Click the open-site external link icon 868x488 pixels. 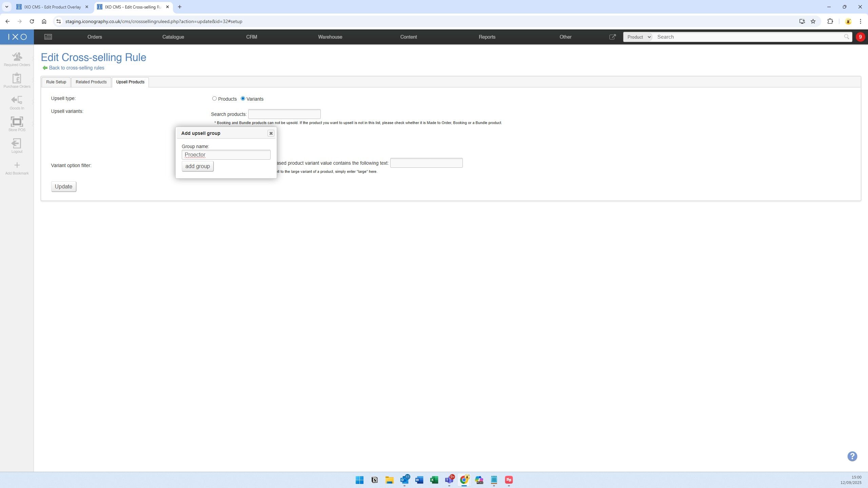pyautogui.click(x=612, y=37)
